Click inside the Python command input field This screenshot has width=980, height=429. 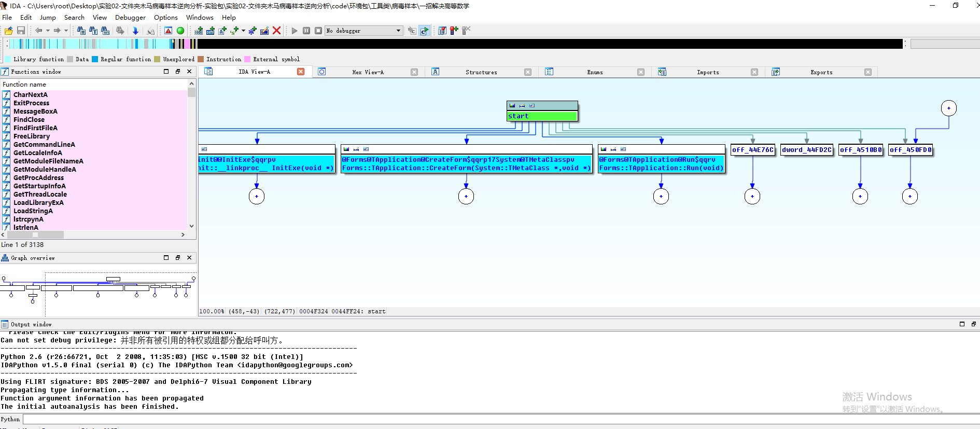tap(500, 419)
